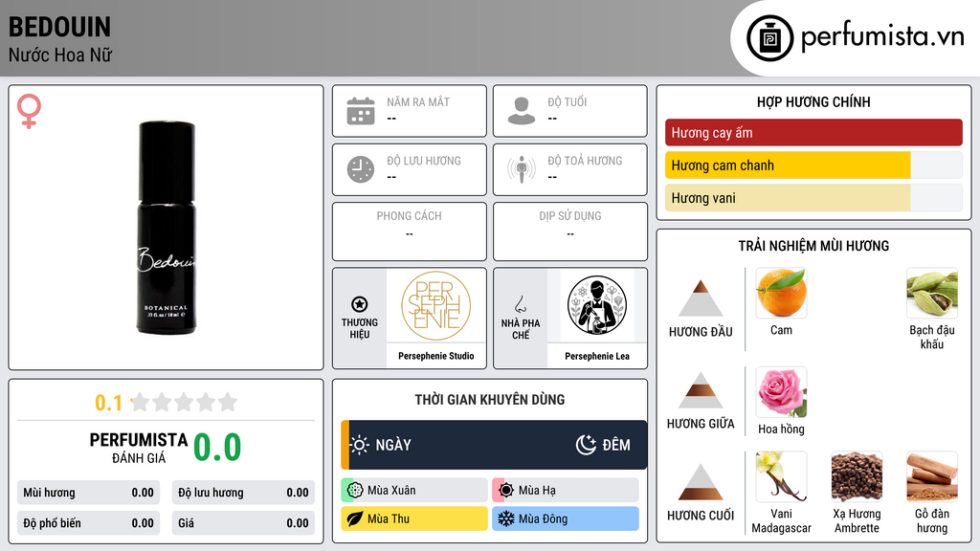
Task: Click the nose icon above Nhà pha chế
Action: click(520, 304)
